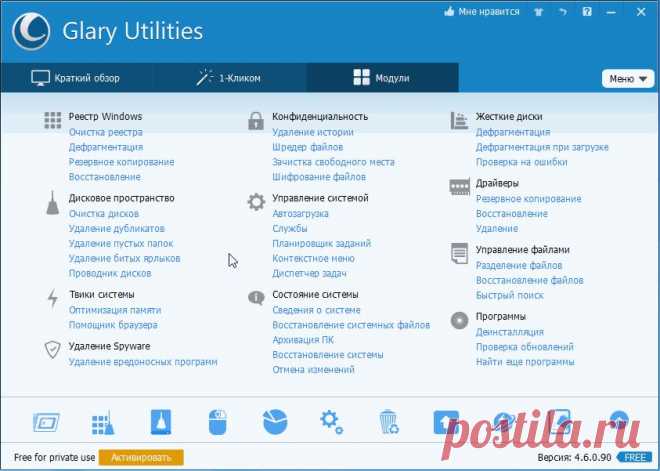This screenshot has width=660, height=471.
Task: Open Удаление дубликатов link
Action: 117,229
